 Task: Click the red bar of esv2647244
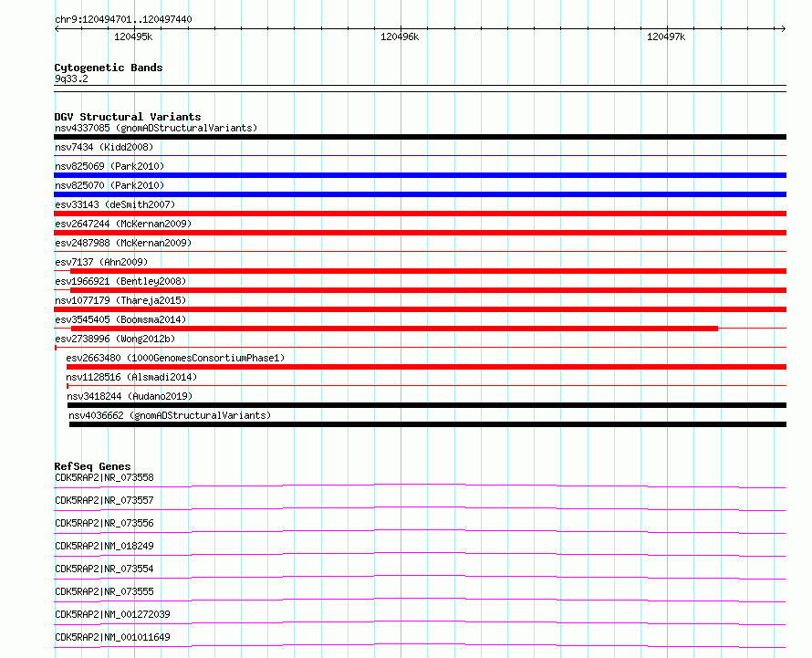420,233
